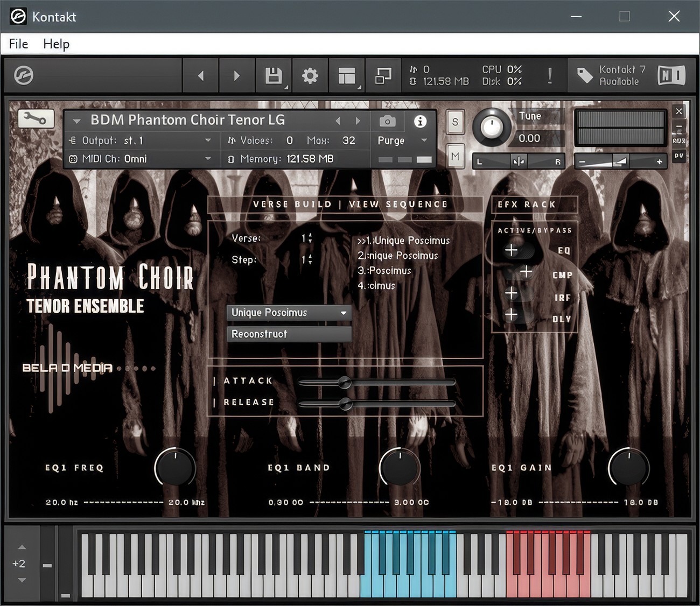The width and height of the screenshot is (700, 606).
Task: Toggle the minimized view icon
Action: coord(383,76)
